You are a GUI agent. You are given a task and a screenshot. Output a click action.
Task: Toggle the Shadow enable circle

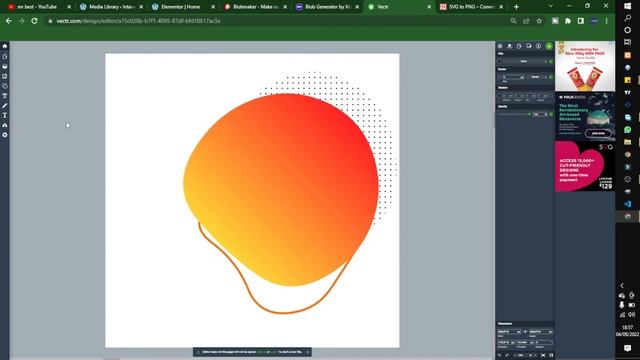click(x=499, y=96)
